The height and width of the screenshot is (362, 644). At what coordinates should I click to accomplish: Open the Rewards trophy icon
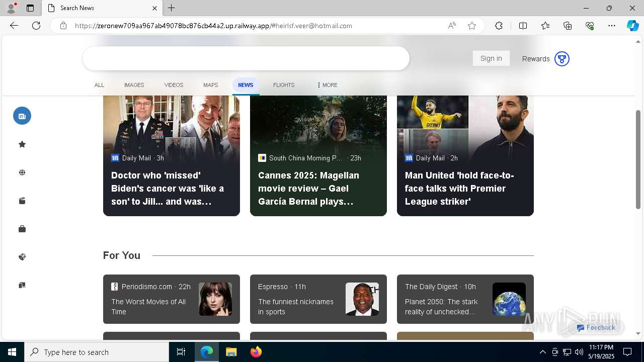(x=561, y=59)
